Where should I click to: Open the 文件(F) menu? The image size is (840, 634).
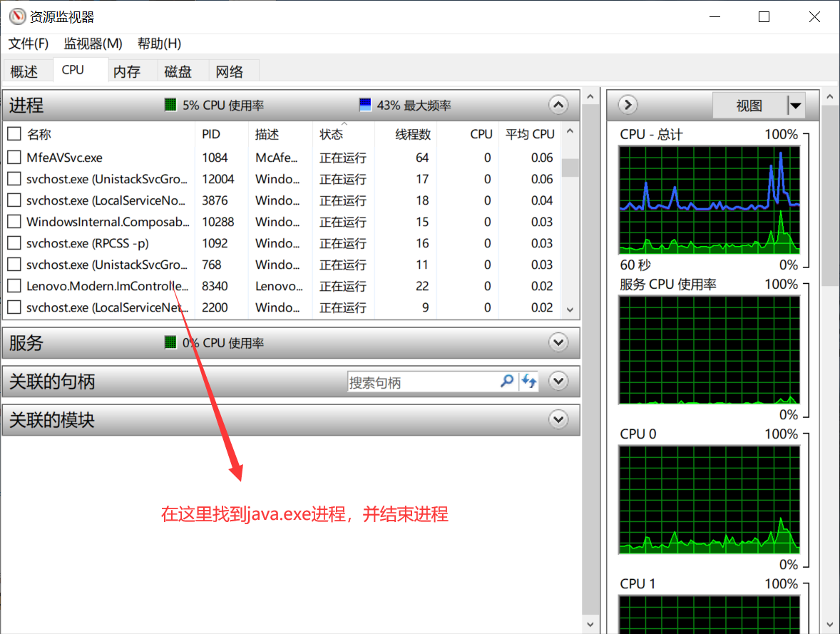[29, 44]
